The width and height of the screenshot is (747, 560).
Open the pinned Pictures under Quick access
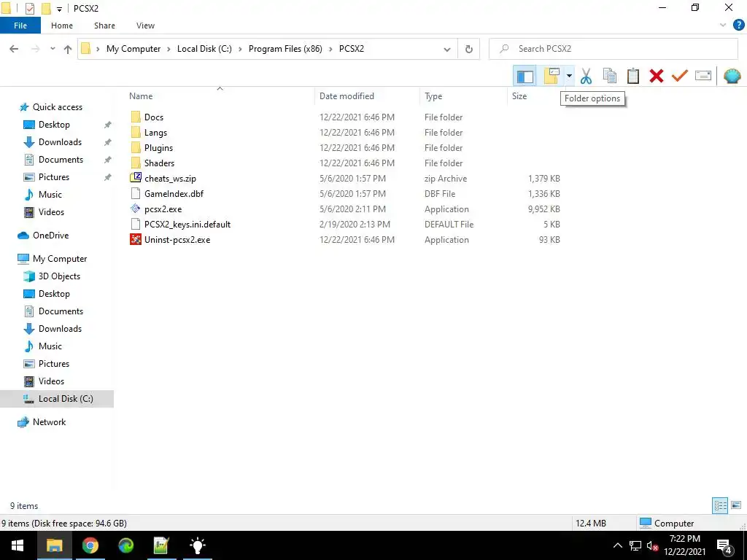[54, 177]
